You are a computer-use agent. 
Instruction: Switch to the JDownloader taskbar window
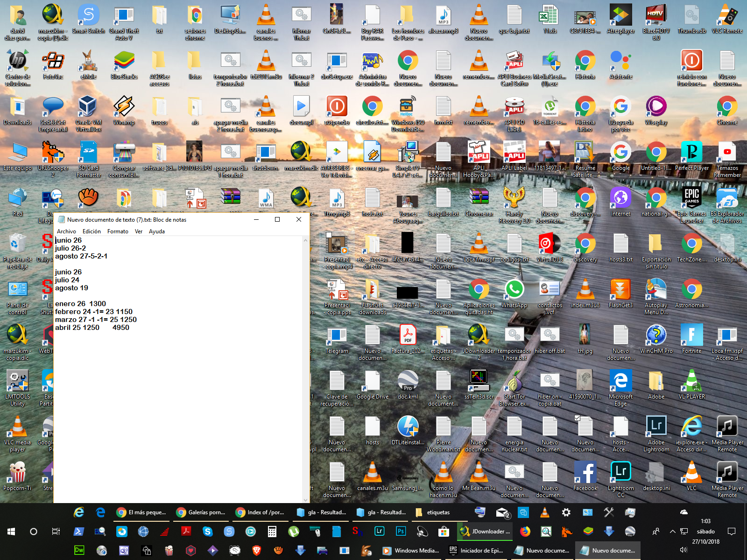[484, 531]
